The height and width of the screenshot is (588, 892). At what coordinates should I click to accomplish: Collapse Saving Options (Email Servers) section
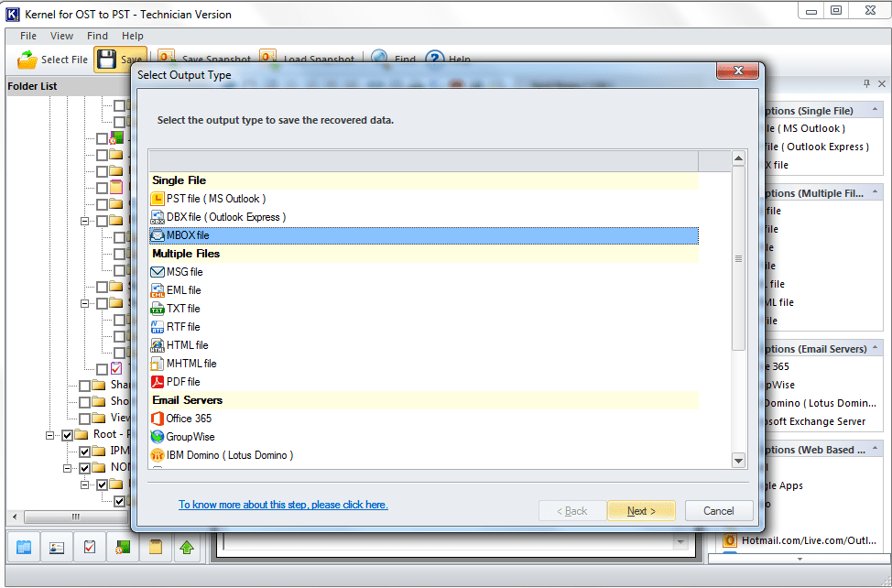coord(875,348)
